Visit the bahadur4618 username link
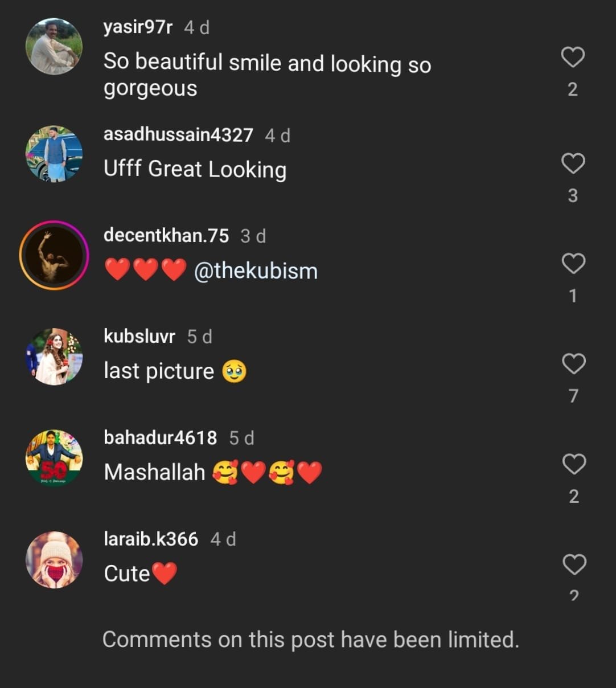Screen dimensions: 616x688 coord(161,437)
